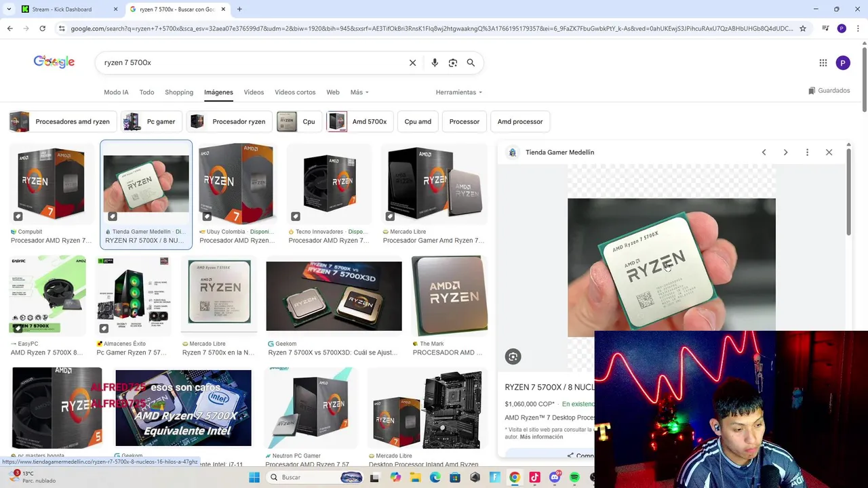
Task: Open the Shopping tab
Action: (179, 92)
